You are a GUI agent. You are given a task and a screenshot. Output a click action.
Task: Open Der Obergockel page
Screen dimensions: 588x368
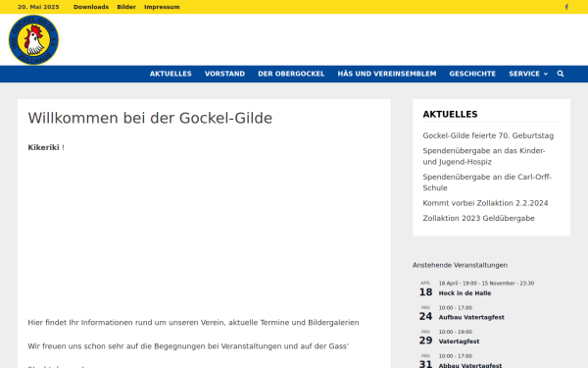(x=291, y=74)
